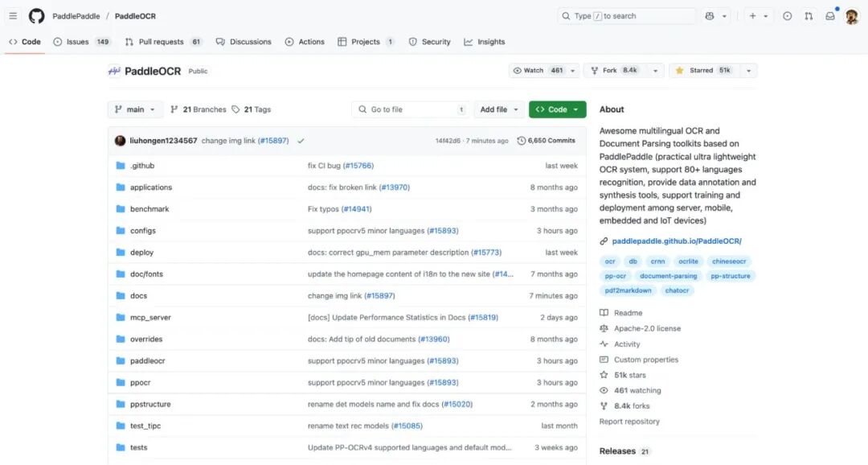The height and width of the screenshot is (465, 868).
Task: Click the mcp_server folder icon
Action: pos(120,317)
